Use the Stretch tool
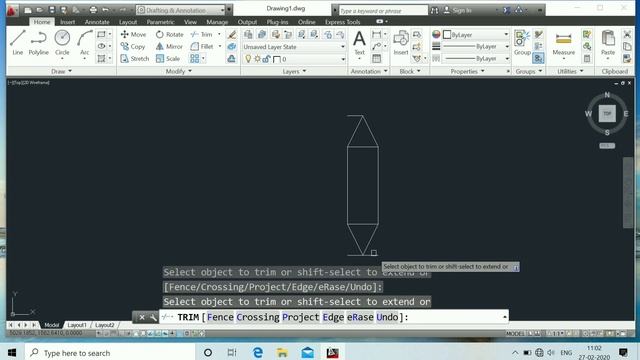 pyautogui.click(x=135, y=59)
